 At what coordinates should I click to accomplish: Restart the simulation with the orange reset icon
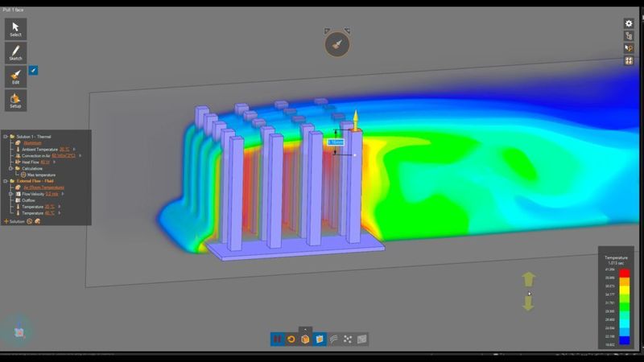pyautogui.click(x=291, y=339)
